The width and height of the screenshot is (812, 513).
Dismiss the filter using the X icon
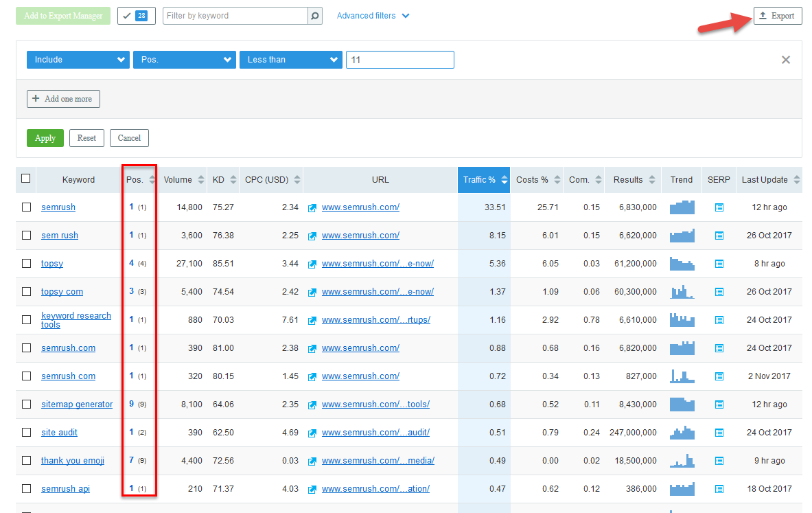pyautogui.click(x=785, y=60)
